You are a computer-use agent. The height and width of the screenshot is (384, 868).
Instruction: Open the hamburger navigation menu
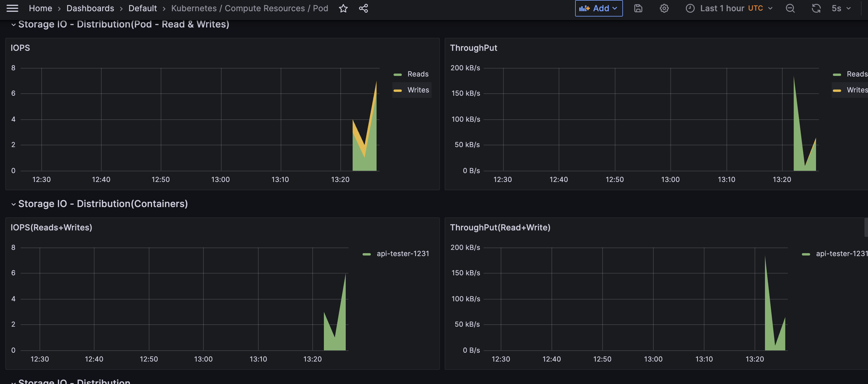(12, 8)
